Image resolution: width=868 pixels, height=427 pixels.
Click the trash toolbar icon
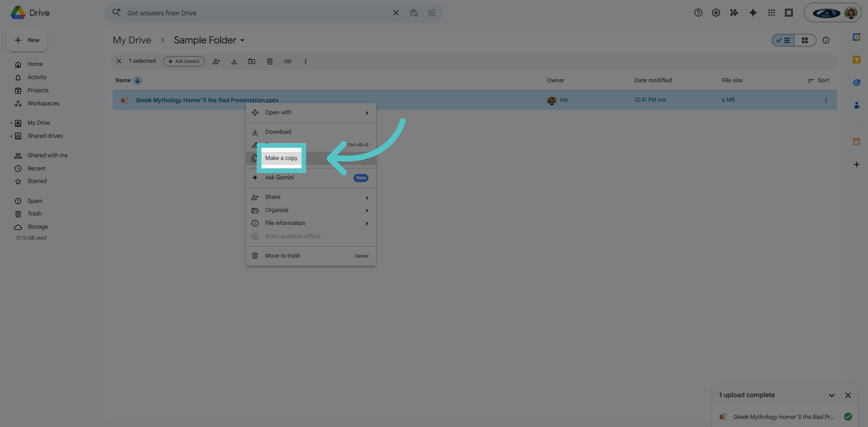tap(270, 61)
